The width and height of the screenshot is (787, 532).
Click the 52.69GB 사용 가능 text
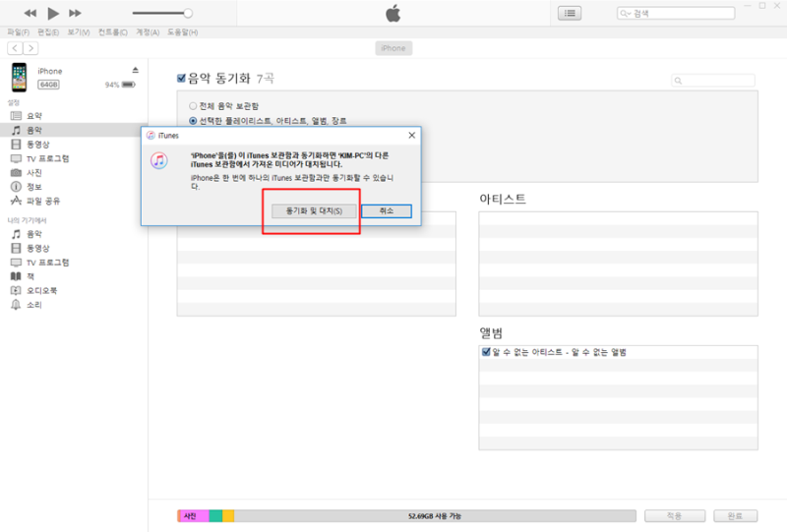[435, 516]
